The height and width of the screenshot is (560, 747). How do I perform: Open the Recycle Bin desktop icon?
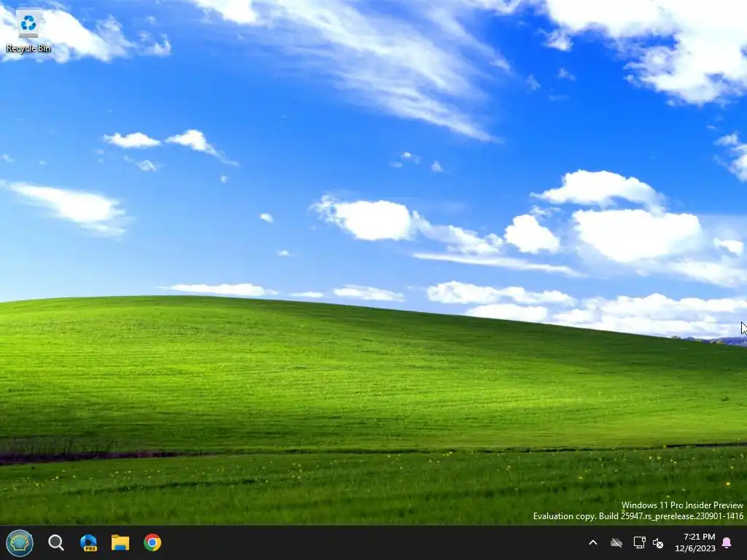(x=28, y=31)
